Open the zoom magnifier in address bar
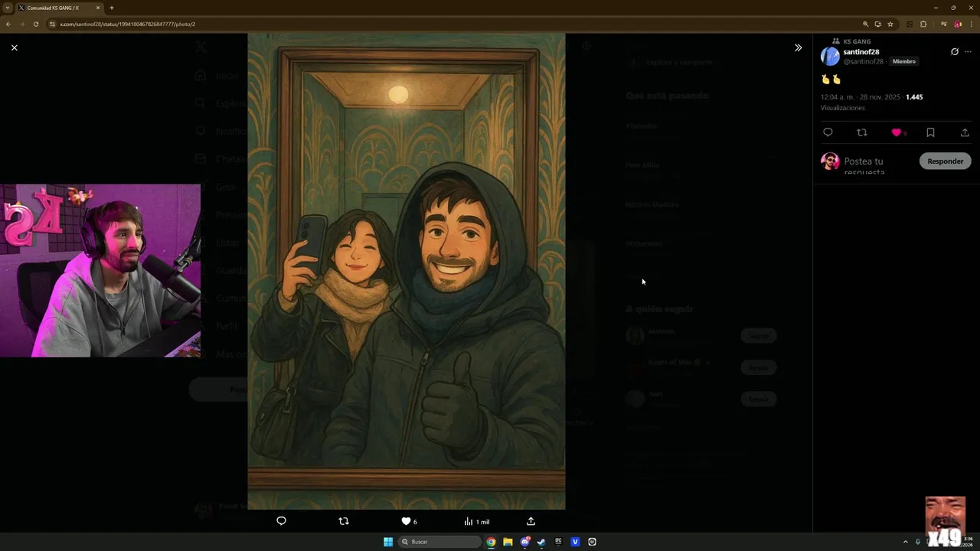980x551 pixels. click(866, 24)
